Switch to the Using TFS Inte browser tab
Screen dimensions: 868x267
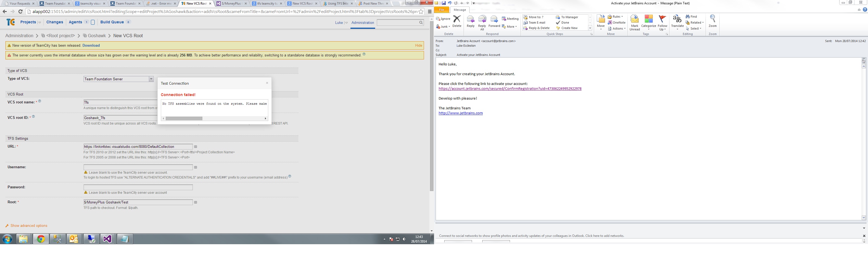tap(338, 3)
